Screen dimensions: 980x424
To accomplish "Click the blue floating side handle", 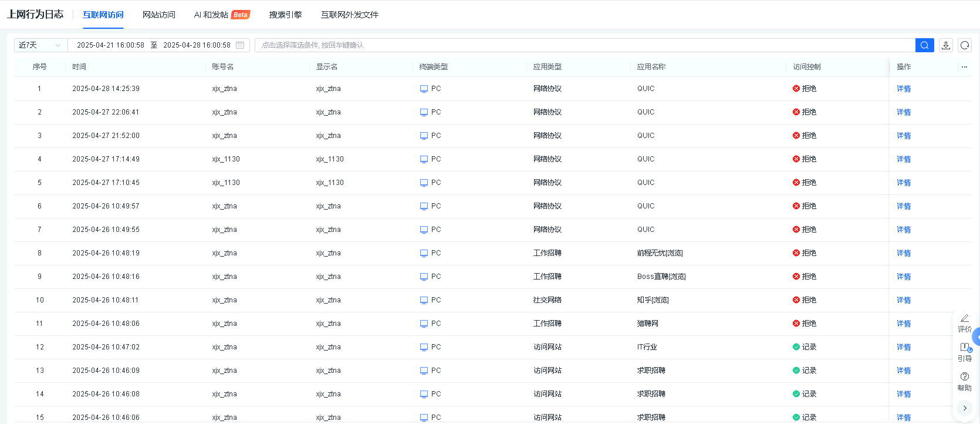I will pyautogui.click(x=976, y=336).
